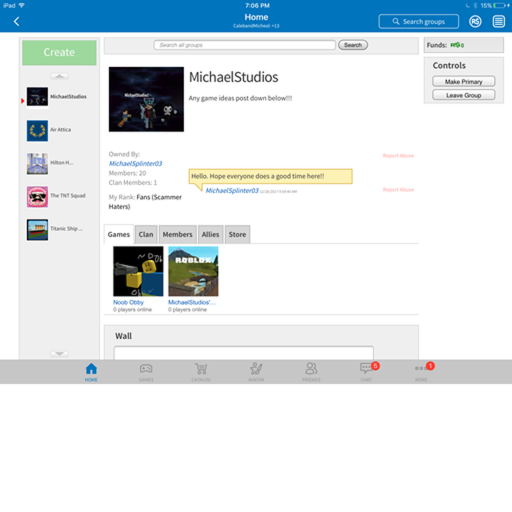The width and height of the screenshot is (512, 512).
Task: Click the Wi-Fi status icon
Action: click(x=21, y=5)
